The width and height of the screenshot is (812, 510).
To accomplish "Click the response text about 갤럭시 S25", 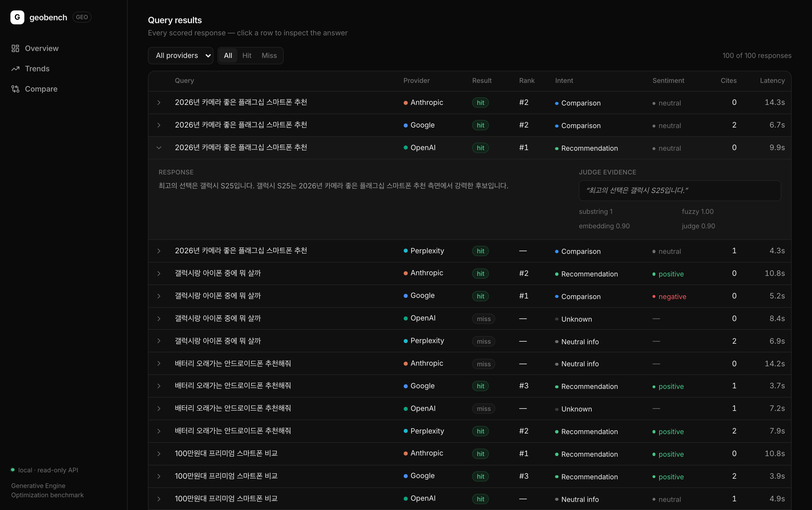I will pos(333,186).
